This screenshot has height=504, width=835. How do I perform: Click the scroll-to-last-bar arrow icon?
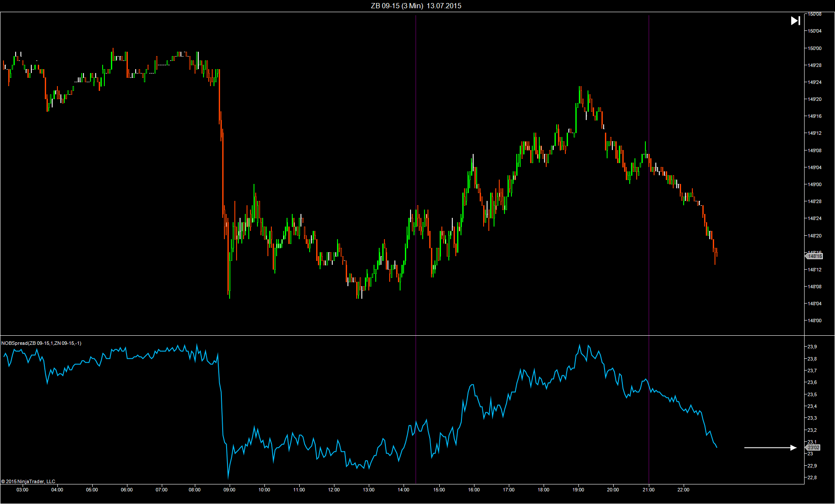point(795,20)
